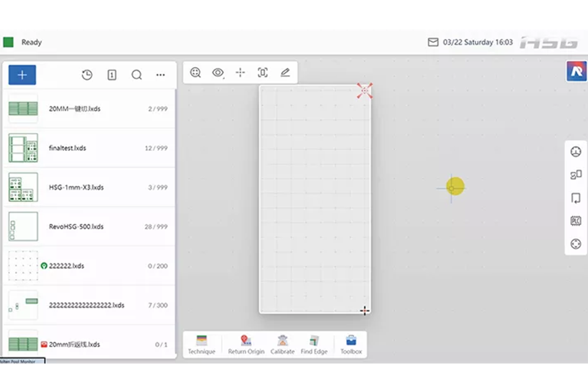The height and width of the screenshot is (392, 588).
Task: Open the Toolbox
Action: click(x=351, y=345)
